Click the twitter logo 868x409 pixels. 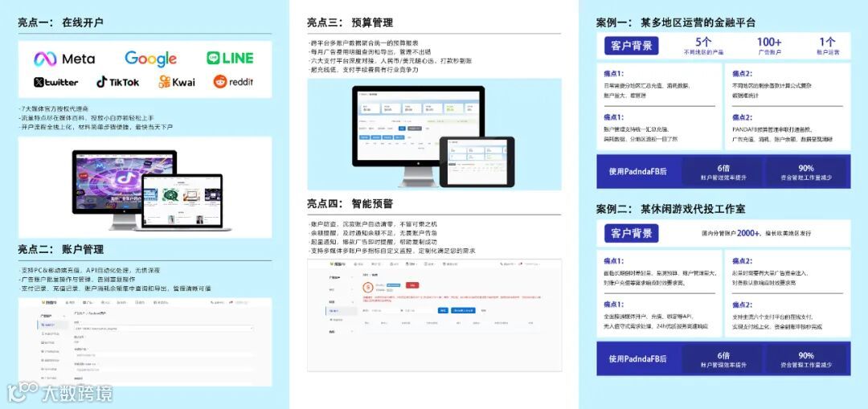click(56, 82)
